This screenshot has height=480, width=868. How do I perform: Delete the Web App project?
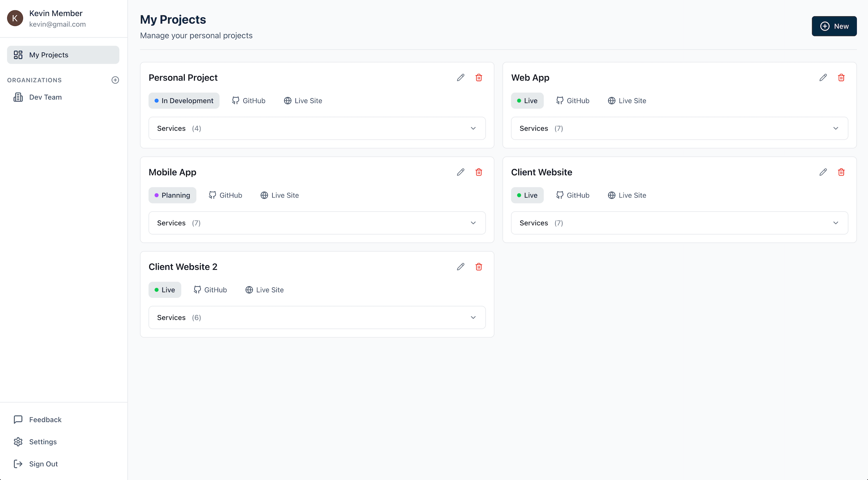click(x=841, y=78)
